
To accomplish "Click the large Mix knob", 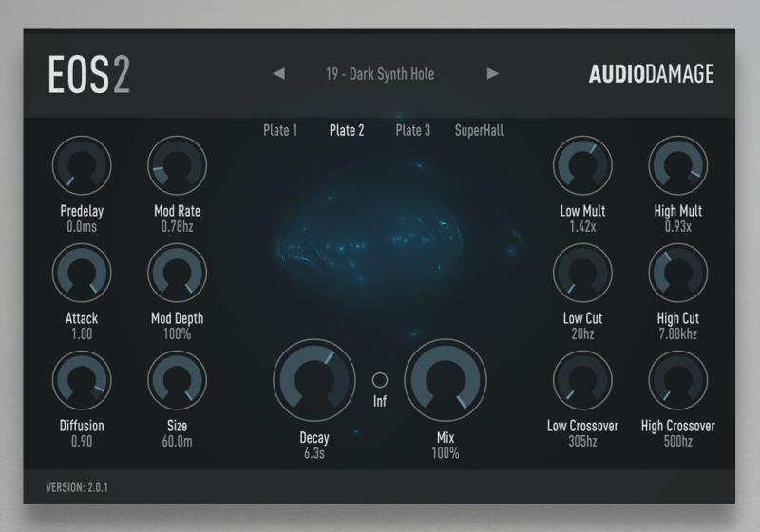I will [x=446, y=380].
